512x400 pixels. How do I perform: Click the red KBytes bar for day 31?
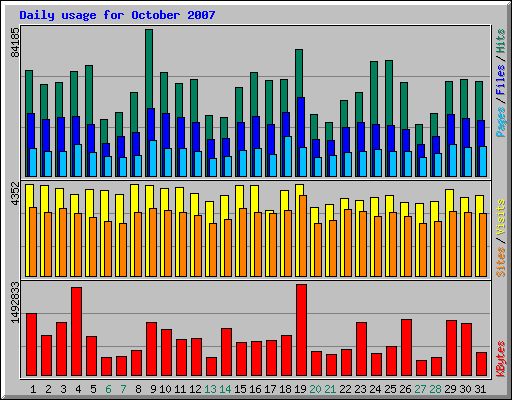481,364
